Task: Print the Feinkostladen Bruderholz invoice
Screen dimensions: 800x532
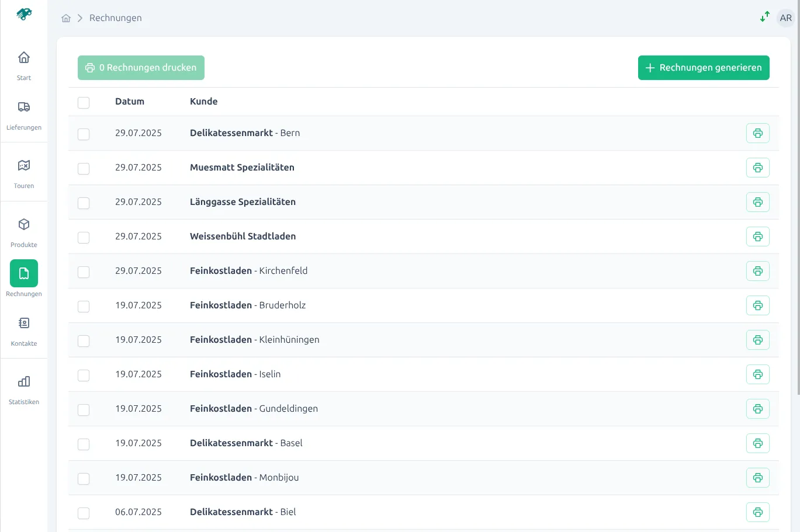Action: 757,305
